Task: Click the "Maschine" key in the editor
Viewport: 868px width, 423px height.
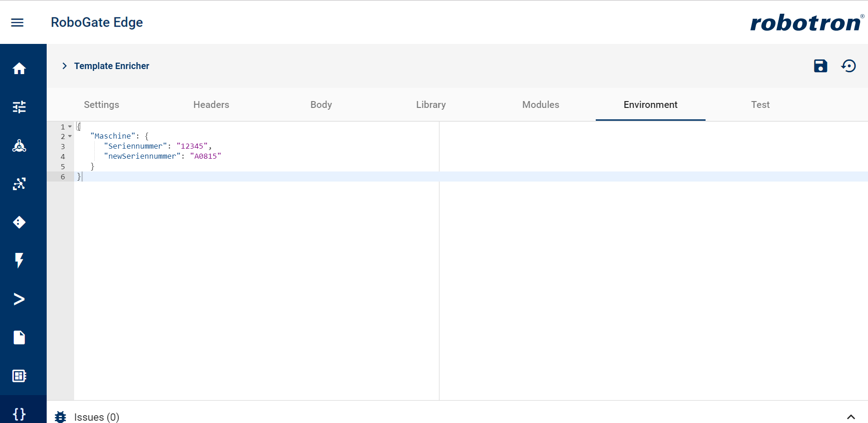Action: [x=113, y=136]
